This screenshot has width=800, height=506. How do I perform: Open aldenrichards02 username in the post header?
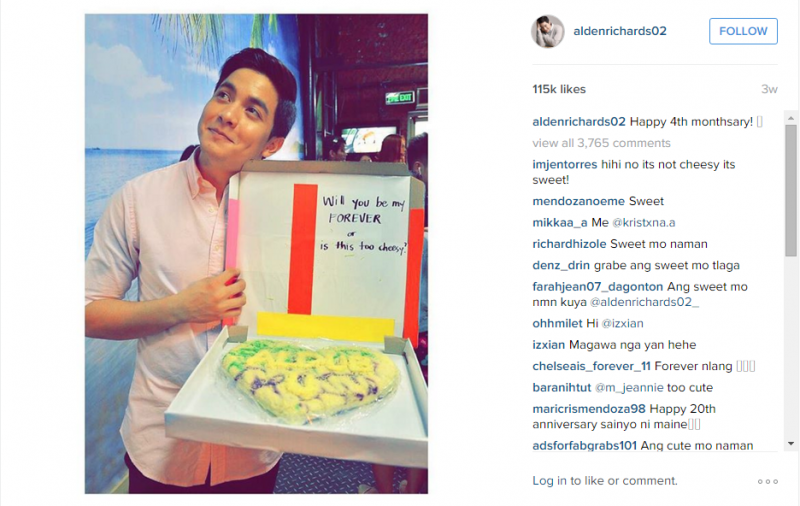pyautogui.click(x=620, y=31)
